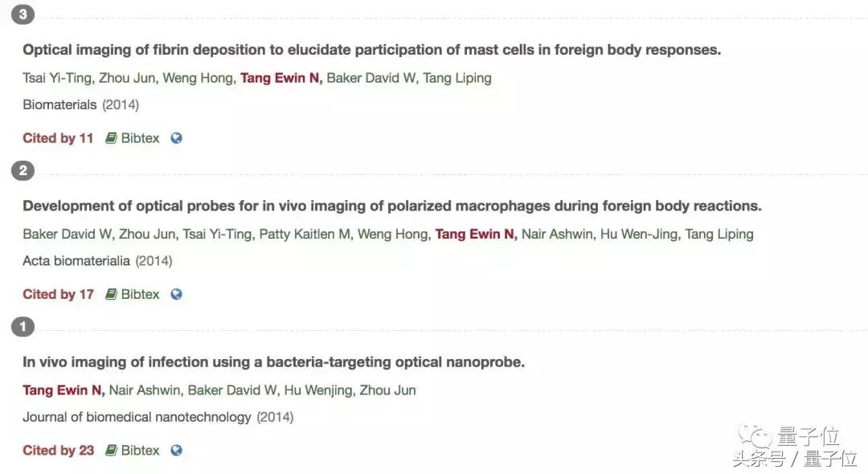
Task: Click the globe web icon under the macrophages paper
Action: pos(175,294)
